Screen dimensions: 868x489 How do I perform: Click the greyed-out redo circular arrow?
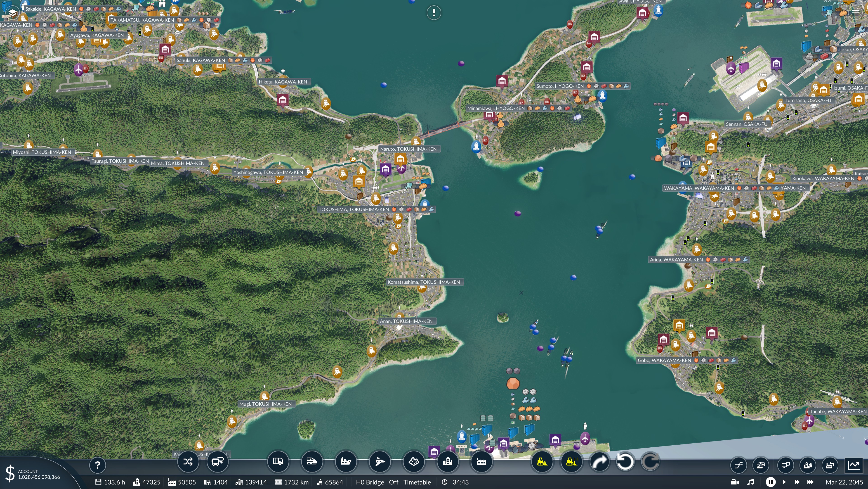[650, 462]
